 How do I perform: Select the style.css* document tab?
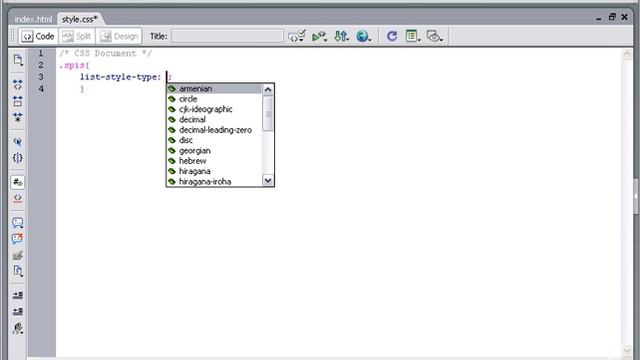80,19
